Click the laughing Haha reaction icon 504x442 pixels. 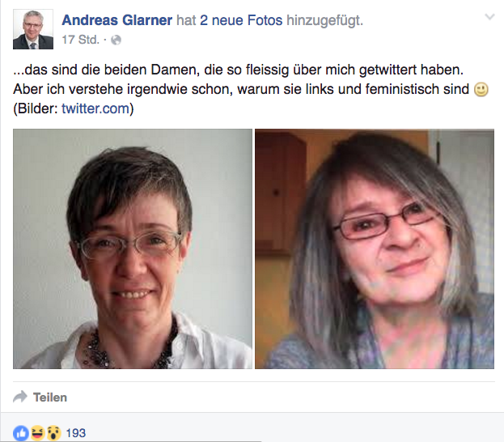click(37, 433)
